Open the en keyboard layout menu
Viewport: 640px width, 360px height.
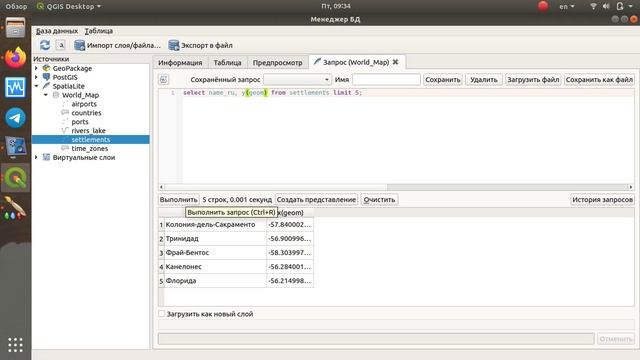click(567, 6)
